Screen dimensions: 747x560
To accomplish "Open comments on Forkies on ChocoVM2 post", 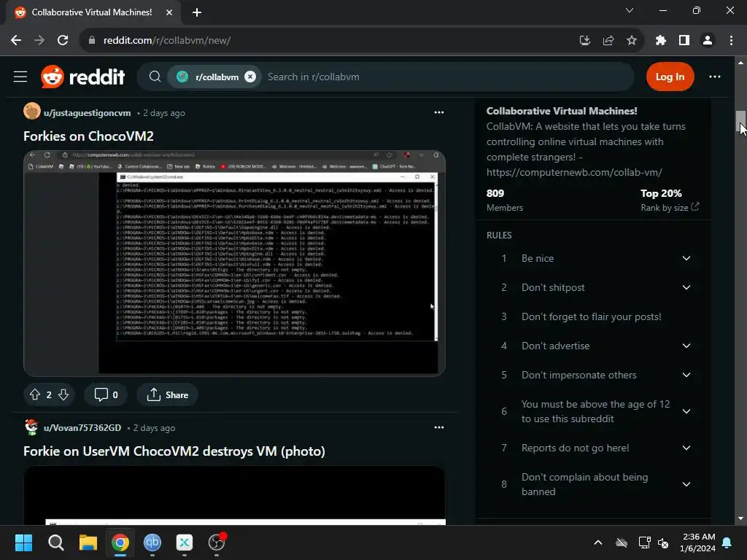I will 107,394.
